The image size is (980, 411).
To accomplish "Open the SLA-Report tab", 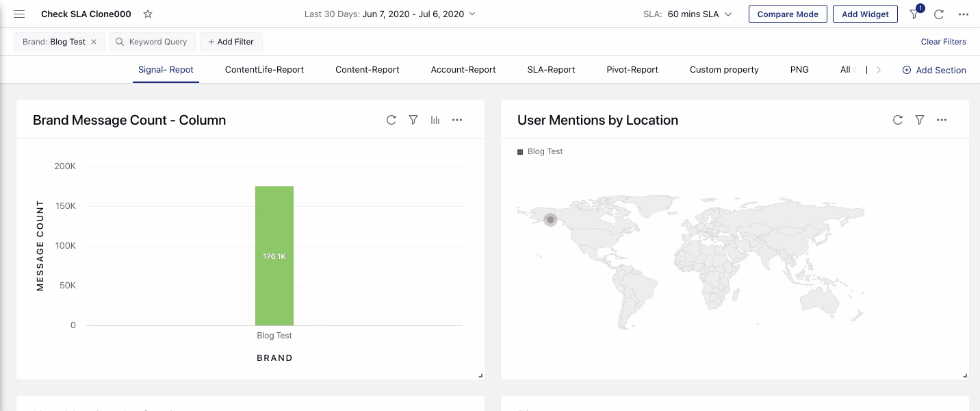I will click(551, 69).
